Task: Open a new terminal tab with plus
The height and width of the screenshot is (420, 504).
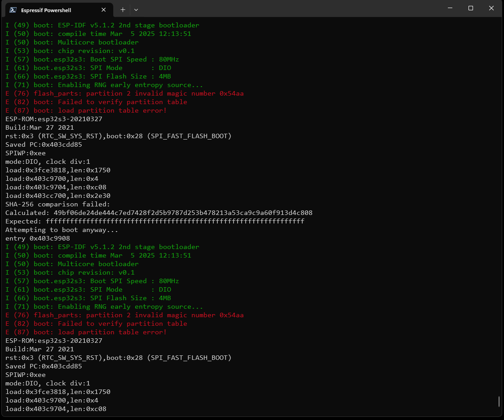Action: pyautogui.click(x=123, y=10)
